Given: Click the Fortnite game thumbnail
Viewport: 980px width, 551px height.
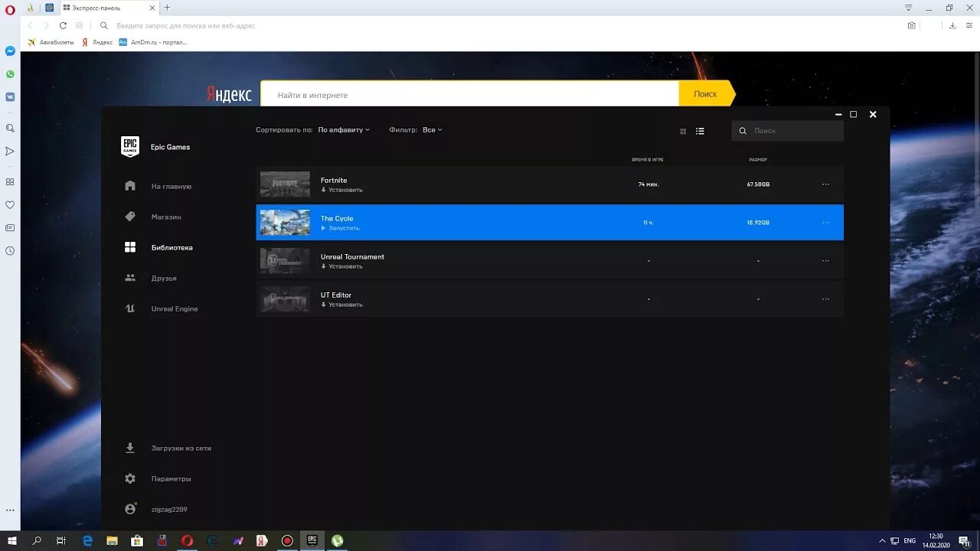Looking at the screenshot, I should [x=285, y=184].
